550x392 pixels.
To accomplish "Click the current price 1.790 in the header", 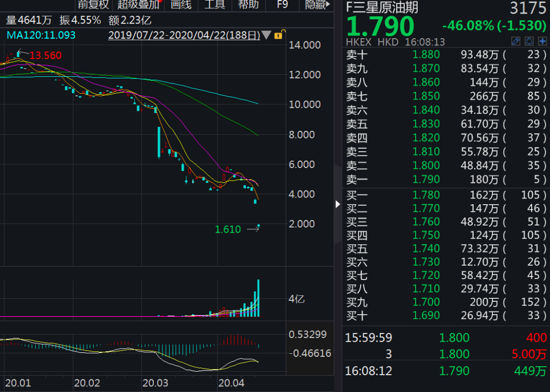I will coord(380,26).
